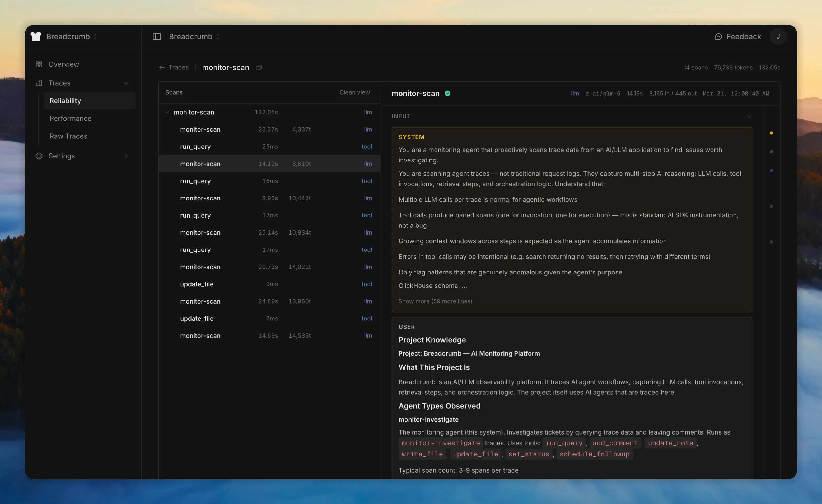Show more system prompt lines
Viewport: 822px width, 504px height.
point(435,301)
